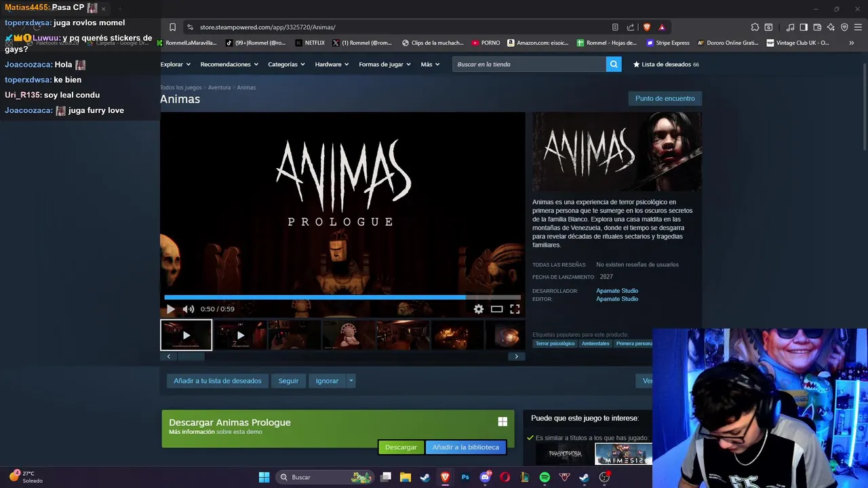Click the Steam store search magnifier button

point(614,64)
